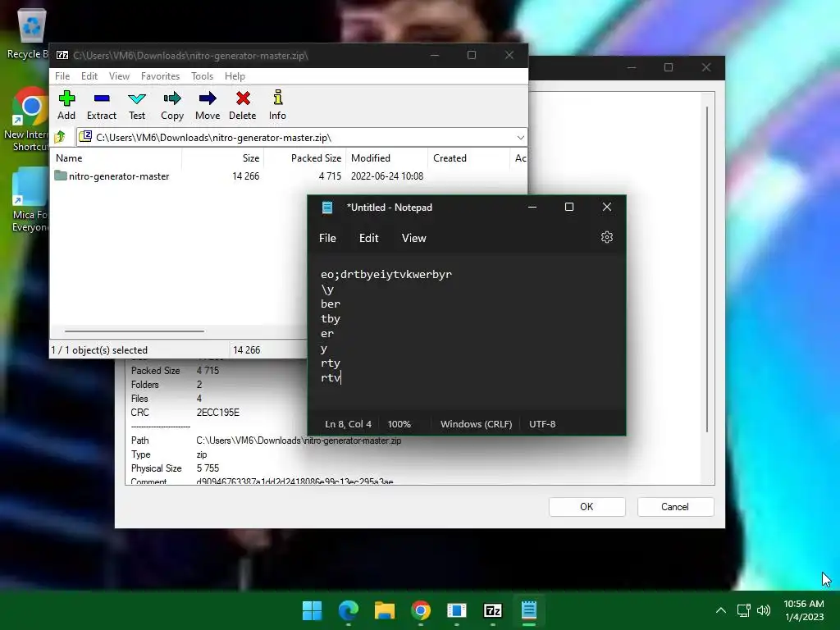Click the properties dialog vertical scrollbar
840x630 pixels.
[x=707, y=269]
